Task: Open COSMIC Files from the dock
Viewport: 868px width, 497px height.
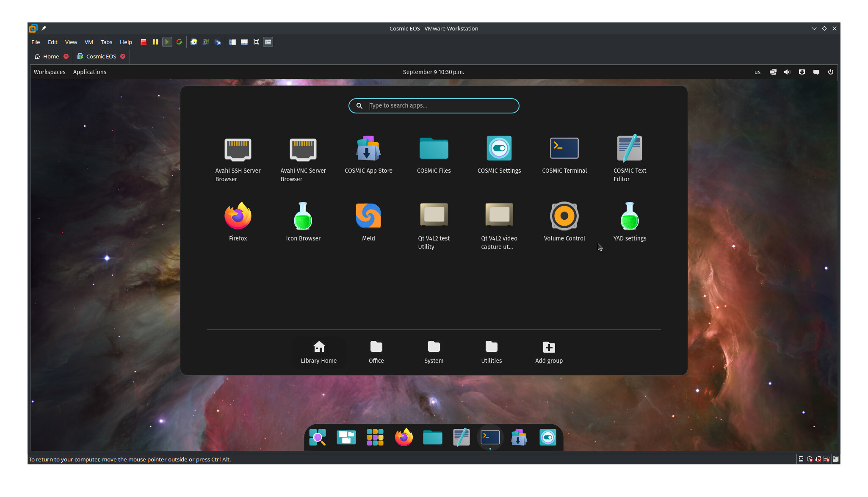Action: pyautogui.click(x=433, y=437)
